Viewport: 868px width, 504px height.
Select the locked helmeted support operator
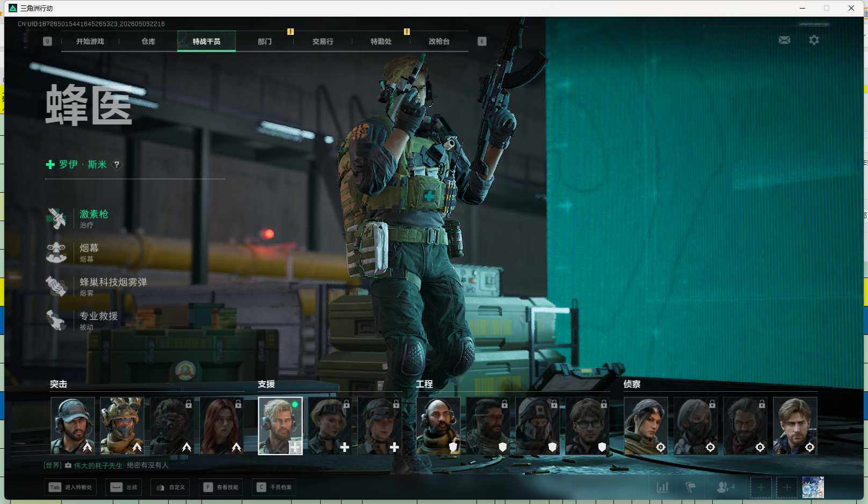(380, 426)
